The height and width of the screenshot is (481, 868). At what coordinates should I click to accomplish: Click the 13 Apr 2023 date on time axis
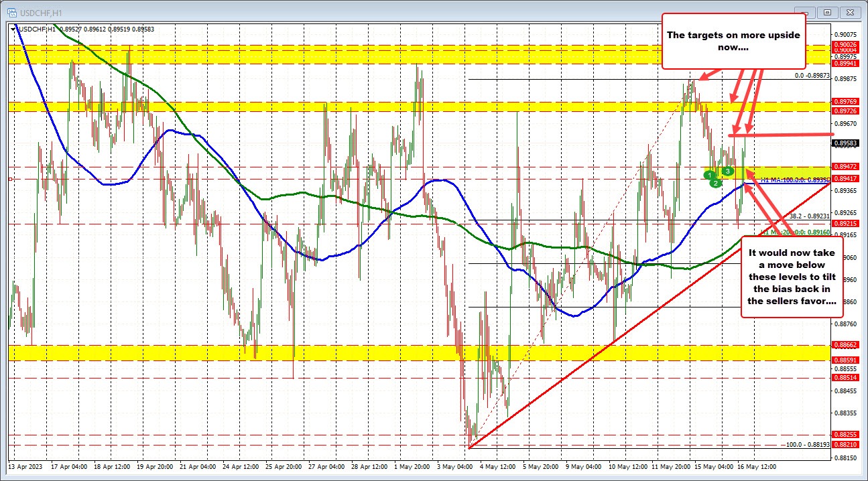click(25, 466)
